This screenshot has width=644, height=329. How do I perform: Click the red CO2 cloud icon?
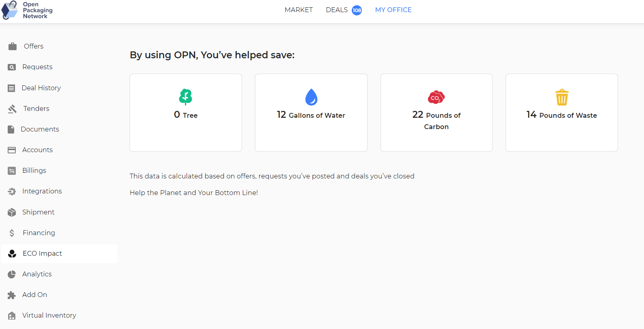[436, 97]
